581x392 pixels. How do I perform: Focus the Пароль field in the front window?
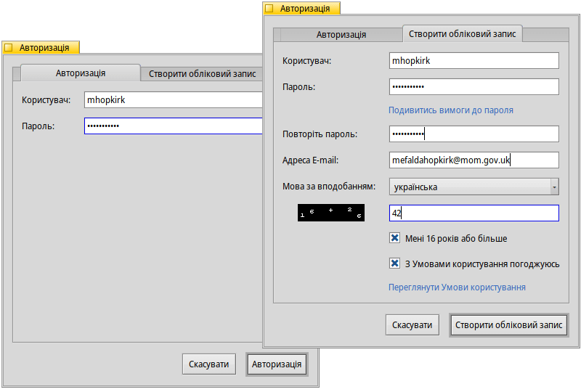pyautogui.click(x=474, y=87)
